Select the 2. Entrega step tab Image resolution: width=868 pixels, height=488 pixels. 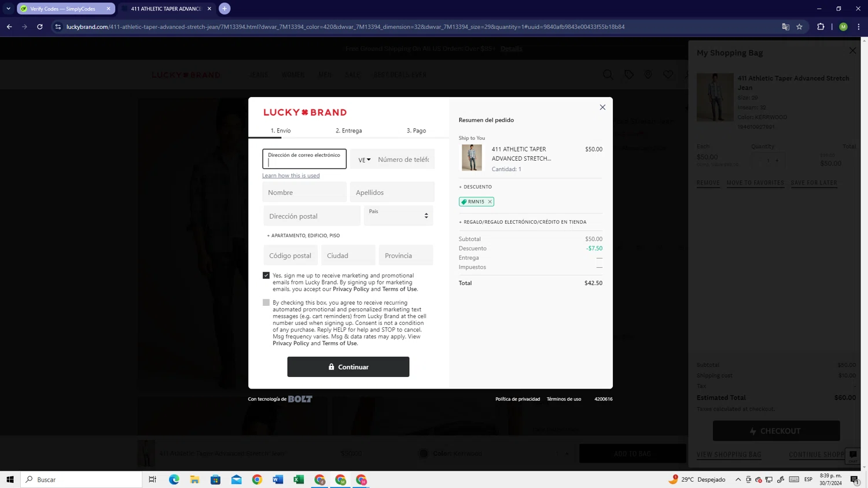[349, 131]
